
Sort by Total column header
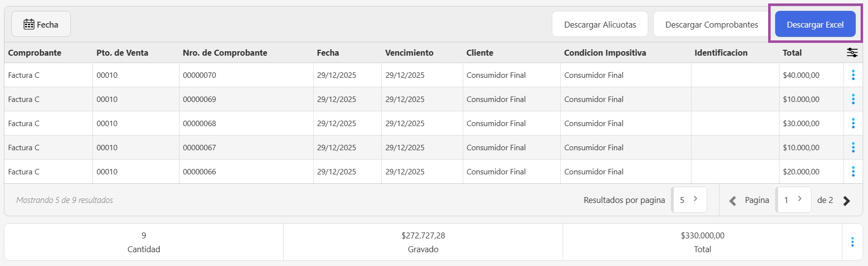tap(792, 53)
